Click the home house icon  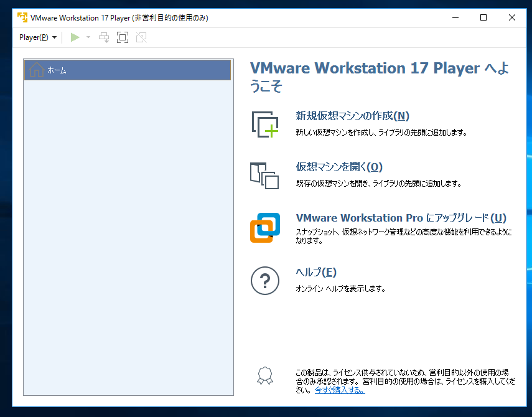tap(36, 70)
